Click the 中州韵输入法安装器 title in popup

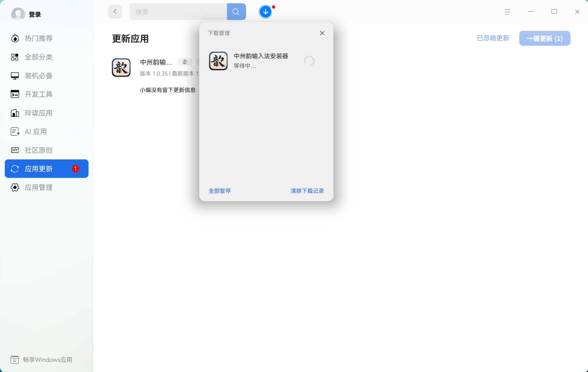pos(261,56)
